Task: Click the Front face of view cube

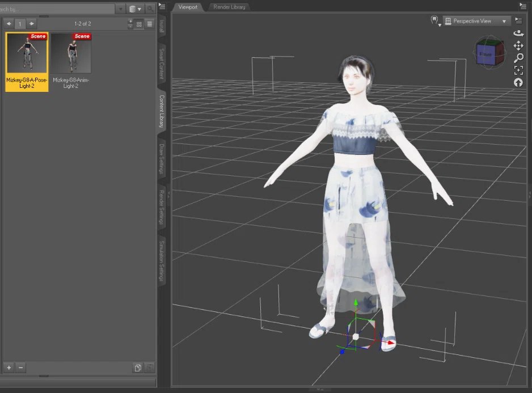Action: click(485, 54)
